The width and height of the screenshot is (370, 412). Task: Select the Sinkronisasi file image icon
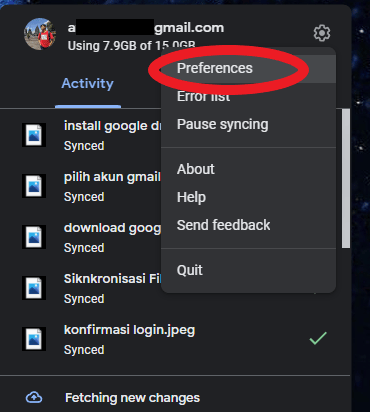(34, 288)
